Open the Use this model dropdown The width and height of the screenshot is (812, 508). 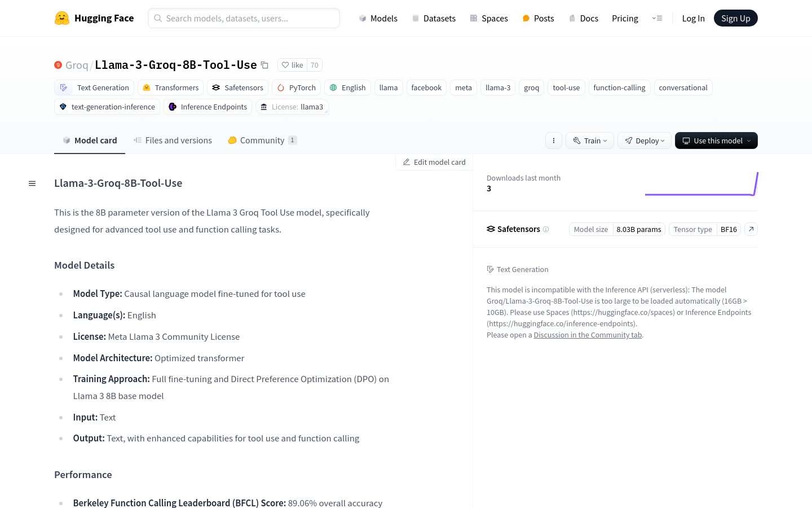pos(716,141)
